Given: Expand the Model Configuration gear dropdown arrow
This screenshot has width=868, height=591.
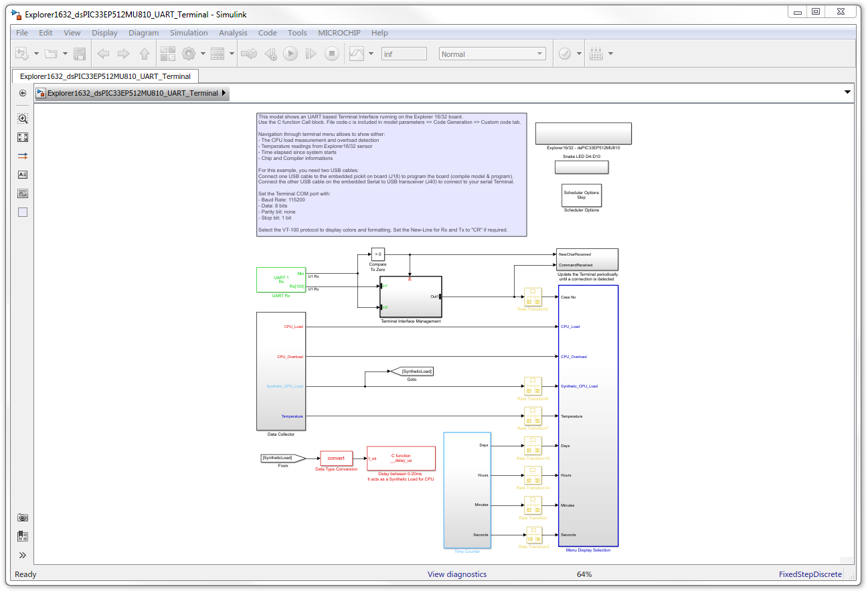Looking at the screenshot, I should point(203,54).
